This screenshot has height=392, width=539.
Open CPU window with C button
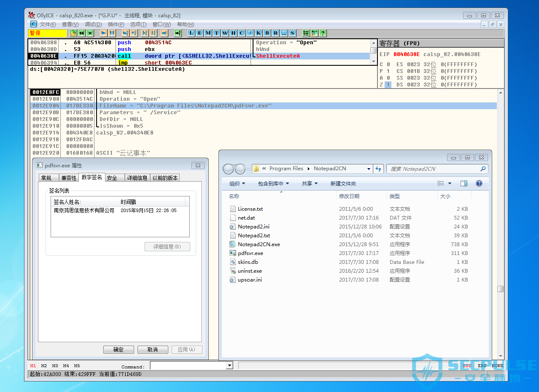[x=242, y=33]
